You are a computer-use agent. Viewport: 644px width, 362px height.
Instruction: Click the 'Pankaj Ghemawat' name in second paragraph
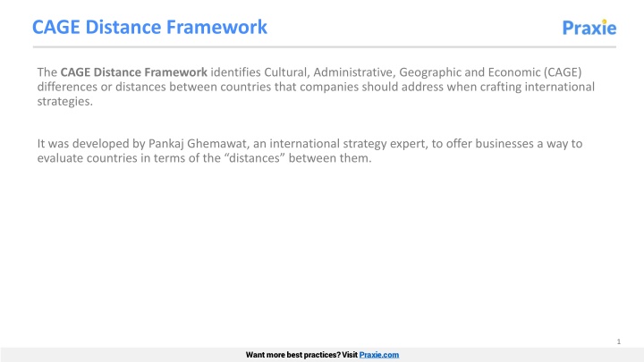pyautogui.click(x=198, y=144)
